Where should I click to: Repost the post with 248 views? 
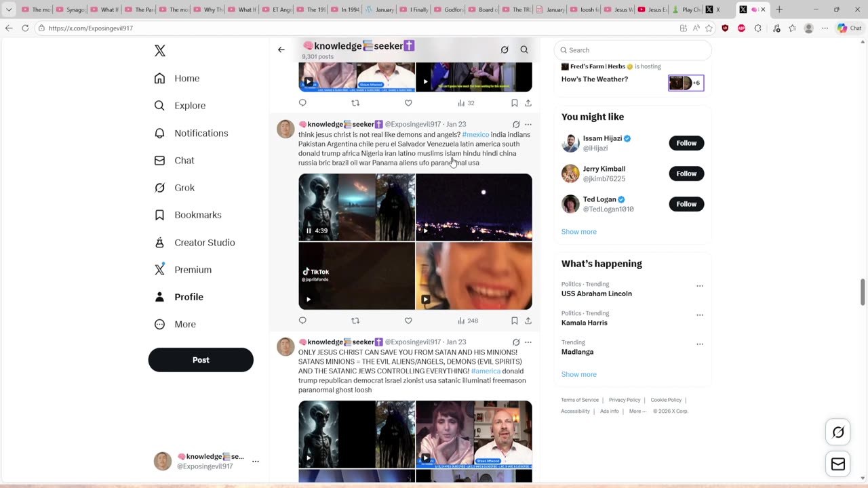coord(355,321)
